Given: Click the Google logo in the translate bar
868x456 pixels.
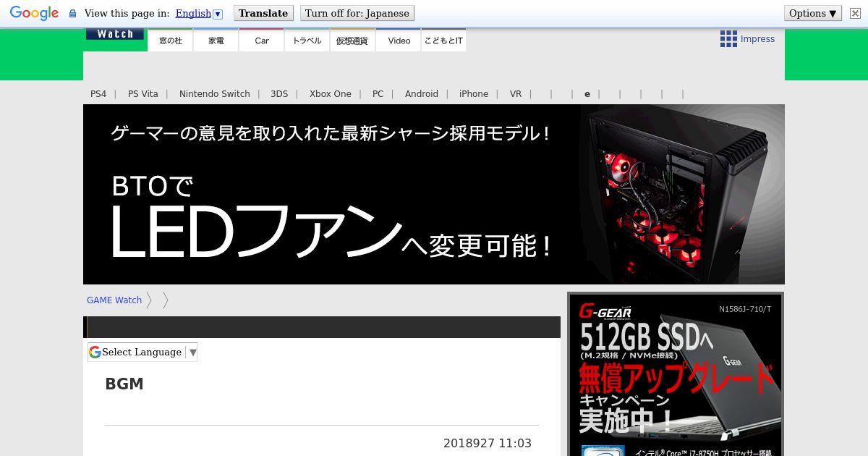Looking at the screenshot, I should click(34, 13).
